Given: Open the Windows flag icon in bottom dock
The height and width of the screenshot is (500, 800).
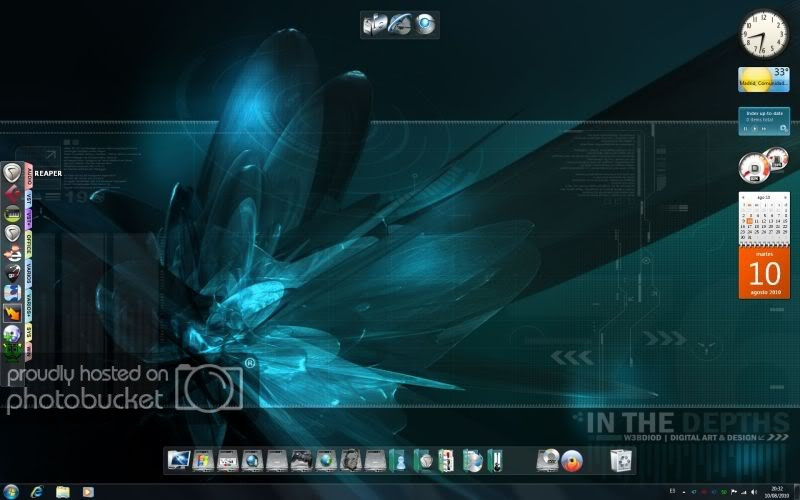Looking at the screenshot, I should click(x=204, y=460).
